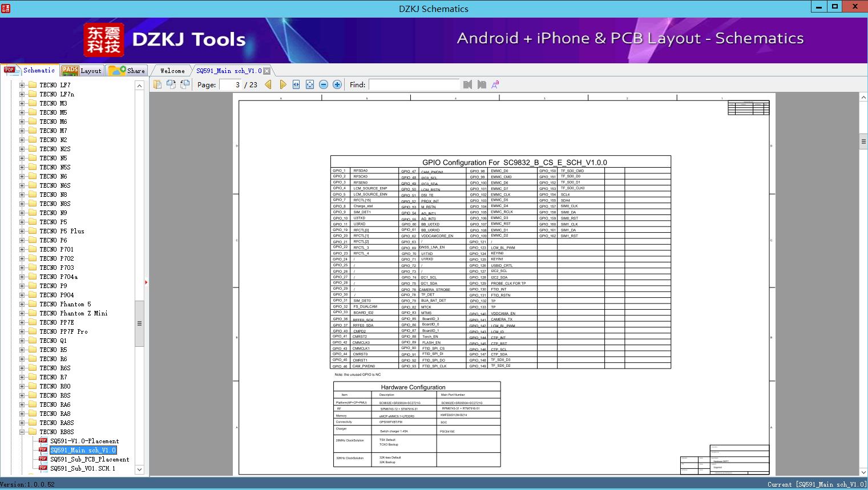Expand the TECNO Phantom Z Mini folder
The height and width of the screenshot is (490, 868).
point(22,313)
